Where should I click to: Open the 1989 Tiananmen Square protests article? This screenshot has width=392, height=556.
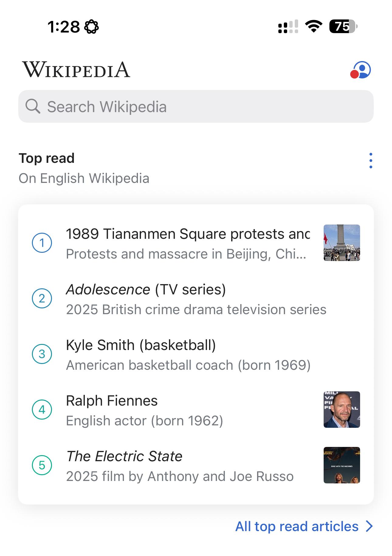tap(196, 243)
